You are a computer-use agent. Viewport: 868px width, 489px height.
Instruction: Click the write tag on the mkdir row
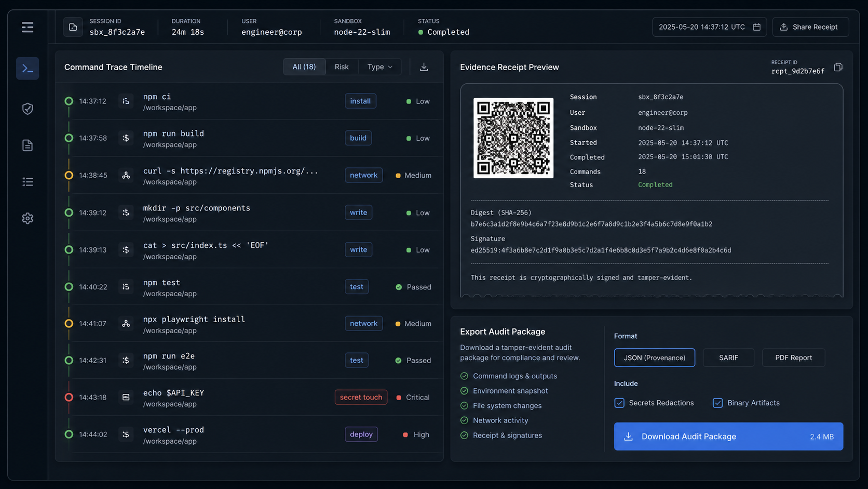click(x=359, y=213)
